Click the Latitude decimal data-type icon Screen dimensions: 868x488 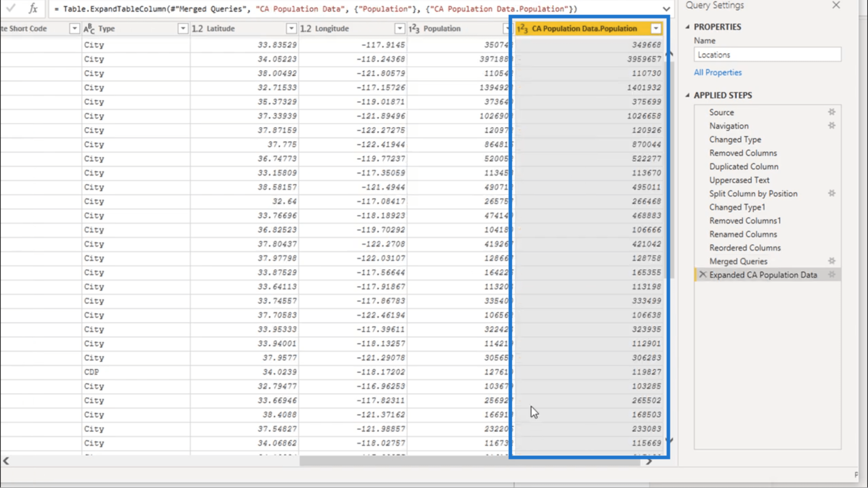197,28
